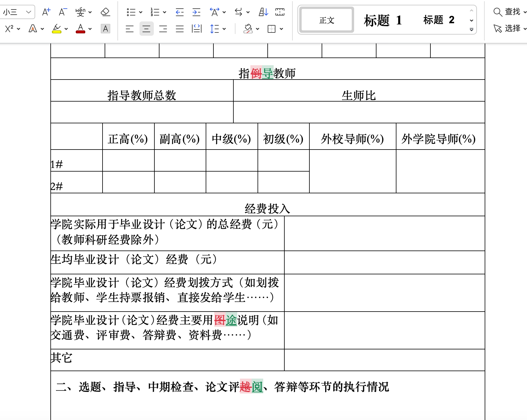
Task: Click the 查找 search icon
Action: coord(498,12)
